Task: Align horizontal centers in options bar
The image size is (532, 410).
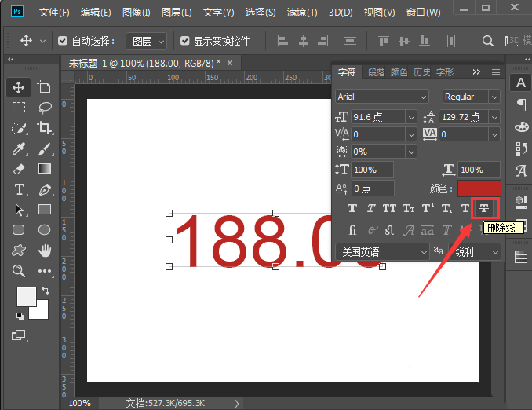Action: pos(303,41)
